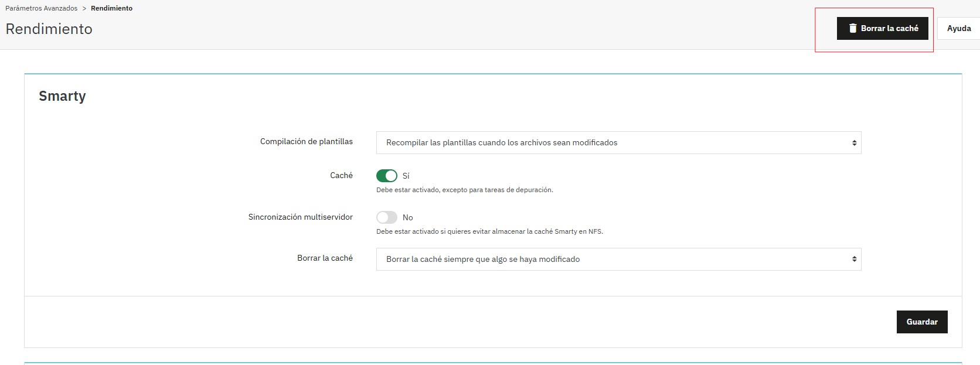Click the Caché field label
The width and height of the screenshot is (980, 365).
pos(341,175)
